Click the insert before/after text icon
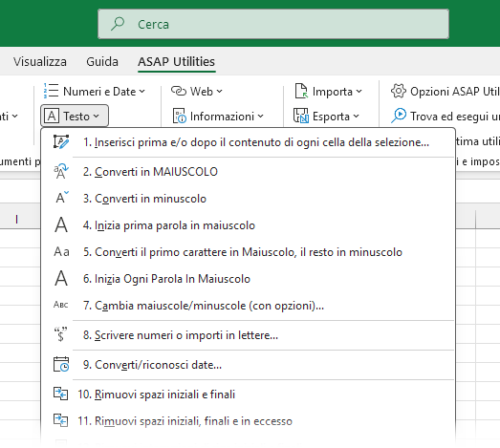 61,141
